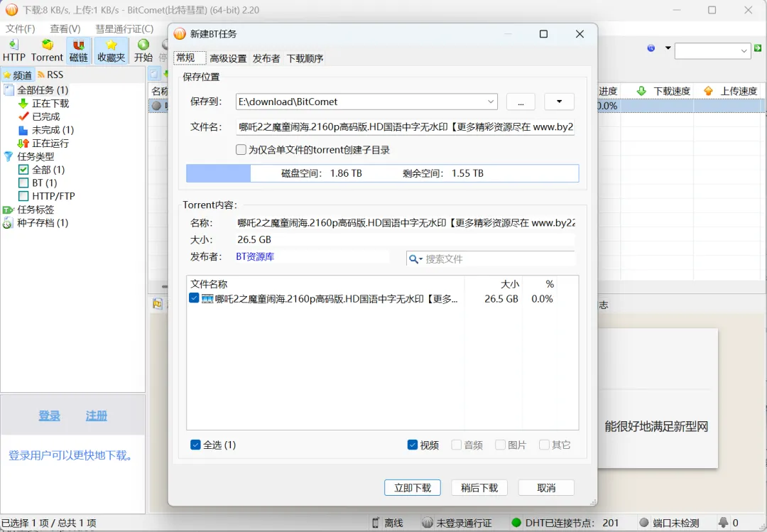Toggle the 音频 filter checkbox
The image size is (767, 532).
(x=457, y=445)
